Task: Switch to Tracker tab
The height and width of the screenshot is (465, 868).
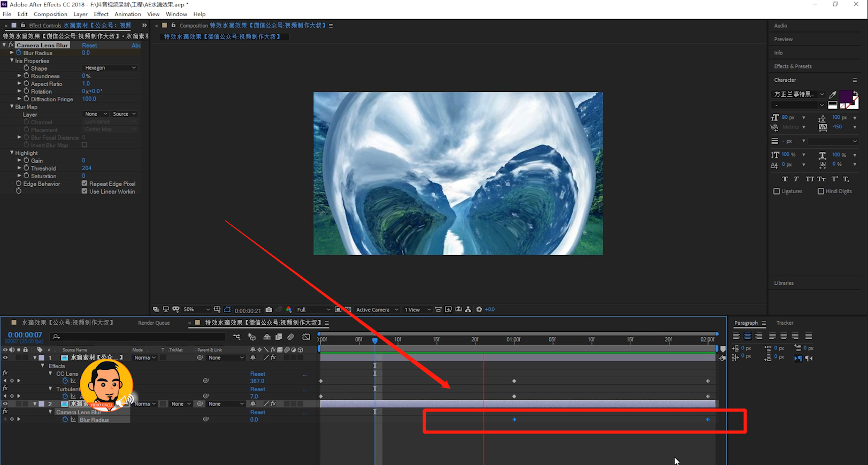Action: [x=785, y=323]
